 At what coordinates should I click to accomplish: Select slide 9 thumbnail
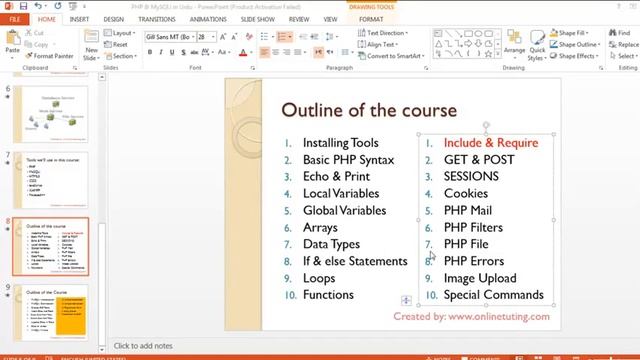coord(51,313)
